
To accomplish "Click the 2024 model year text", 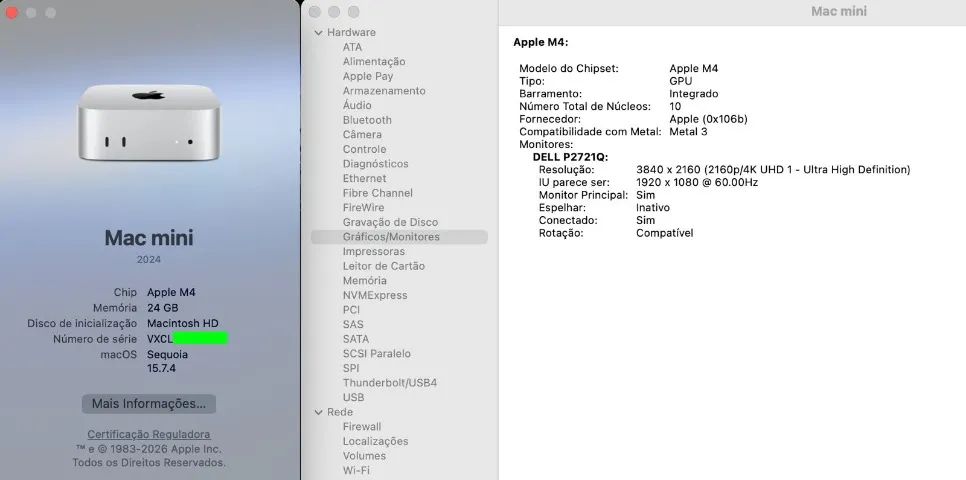I will pyautogui.click(x=148, y=259).
